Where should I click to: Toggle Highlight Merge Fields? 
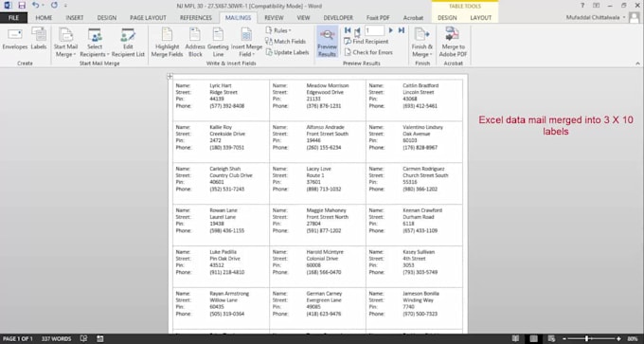point(168,43)
